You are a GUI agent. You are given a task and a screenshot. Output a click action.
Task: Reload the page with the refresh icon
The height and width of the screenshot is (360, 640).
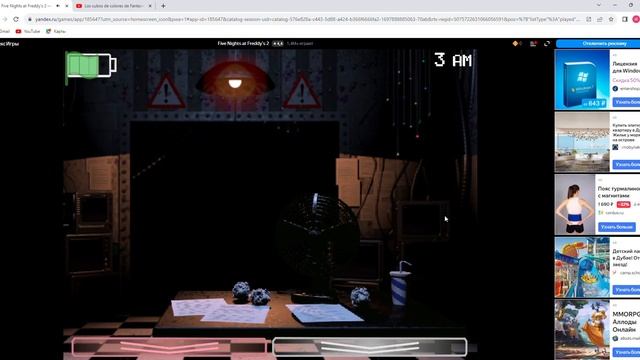point(16,19)
